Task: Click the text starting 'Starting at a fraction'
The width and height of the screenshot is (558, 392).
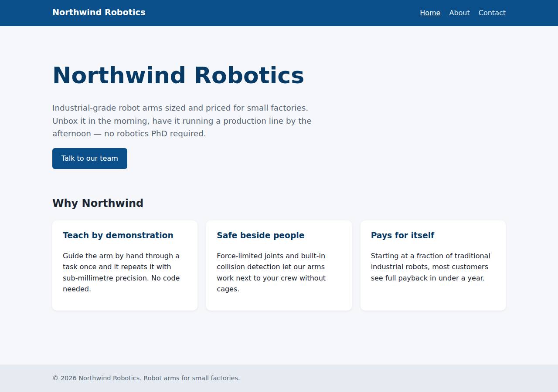Action: (430, 267)
